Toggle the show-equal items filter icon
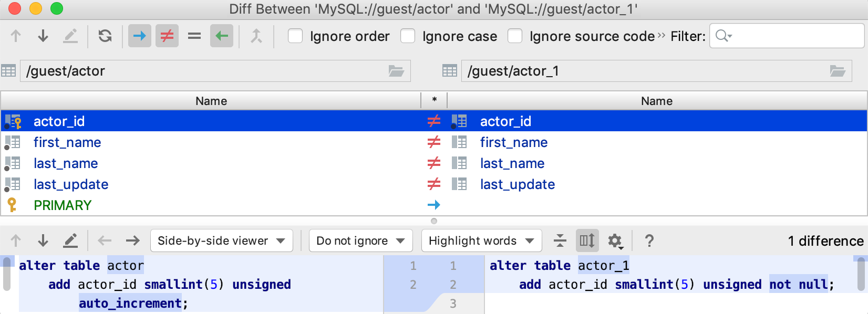868x314 pixels. (x=194, y=36)
